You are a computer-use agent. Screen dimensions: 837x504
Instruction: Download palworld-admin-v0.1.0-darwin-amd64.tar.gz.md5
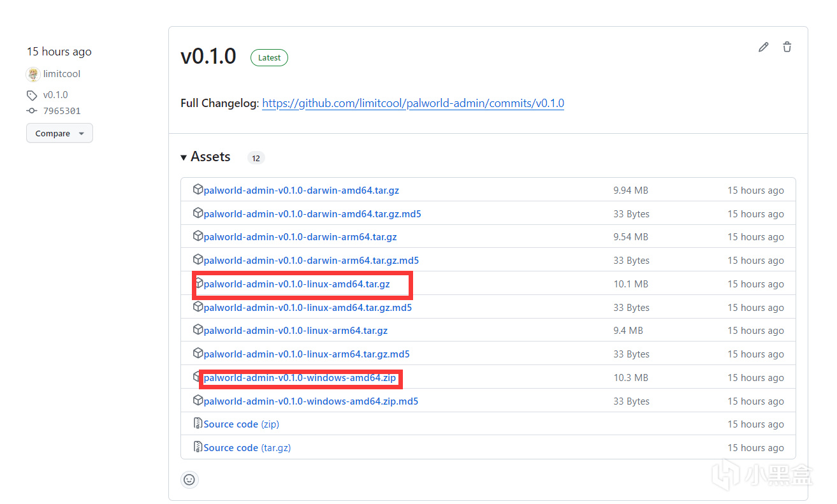(x=312, y=214)
